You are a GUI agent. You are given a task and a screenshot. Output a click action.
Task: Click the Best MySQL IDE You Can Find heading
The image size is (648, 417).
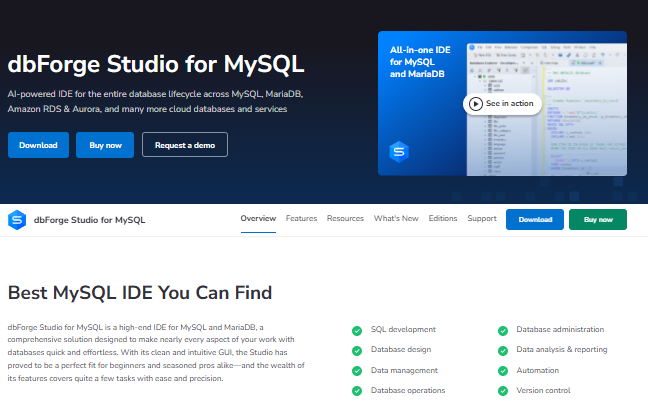140,293
